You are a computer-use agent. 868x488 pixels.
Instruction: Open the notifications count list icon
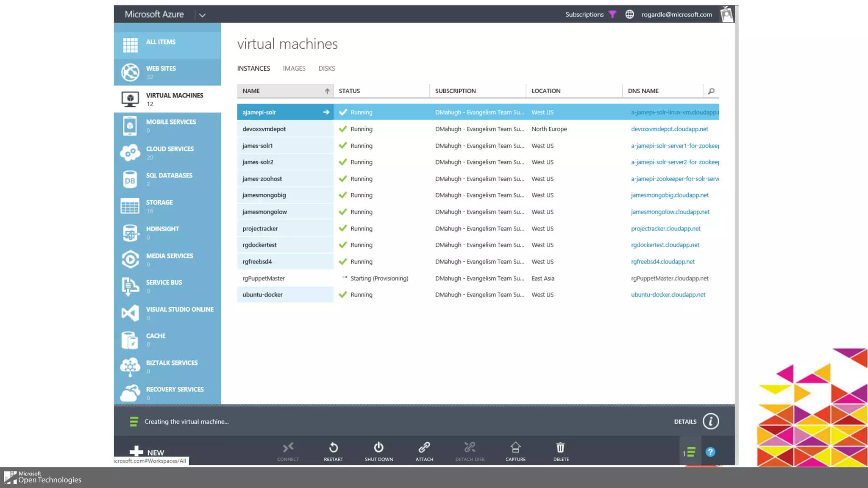point(690,452)
